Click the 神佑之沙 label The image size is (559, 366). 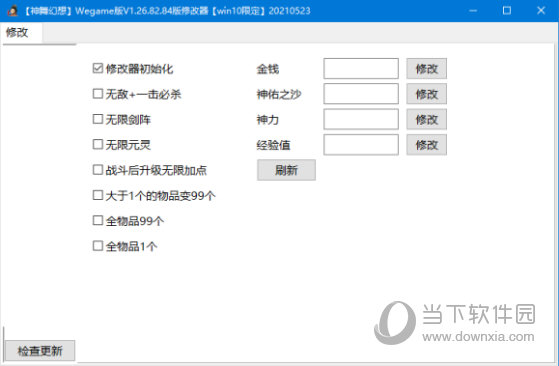(x=279, y=94)
